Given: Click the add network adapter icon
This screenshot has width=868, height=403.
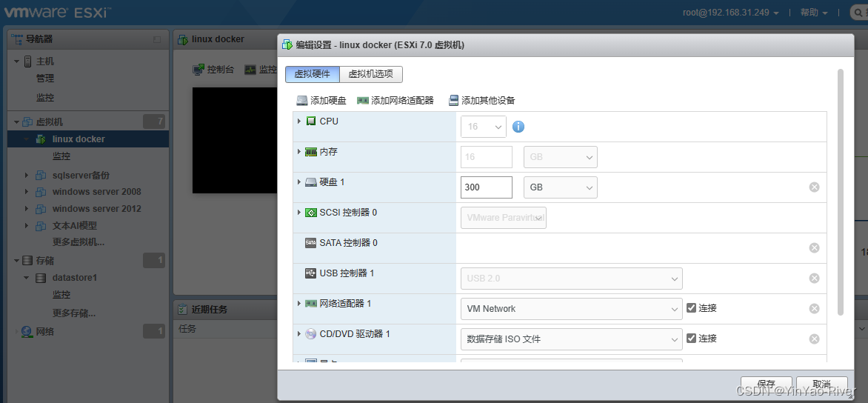Looking at the screenshot, I should point(363,100).
